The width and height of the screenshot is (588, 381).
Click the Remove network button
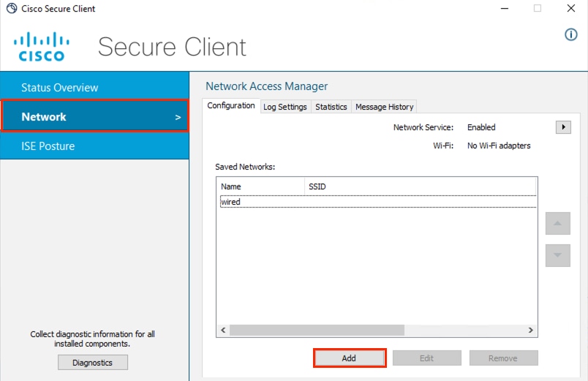tap(503, 358)
